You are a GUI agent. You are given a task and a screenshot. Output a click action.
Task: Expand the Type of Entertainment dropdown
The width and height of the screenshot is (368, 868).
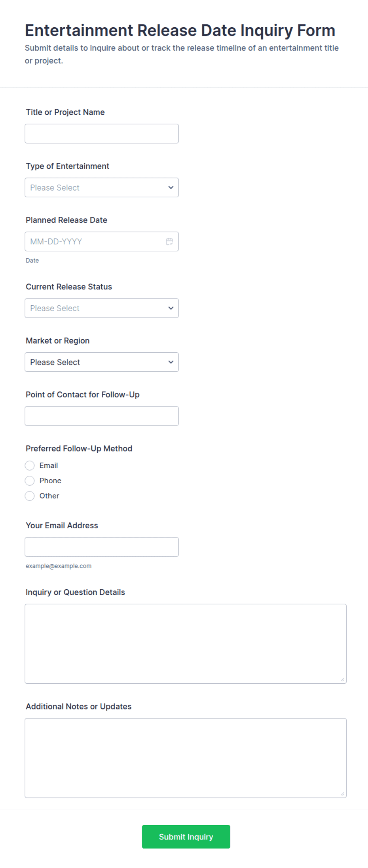click(x=102, y=187)
